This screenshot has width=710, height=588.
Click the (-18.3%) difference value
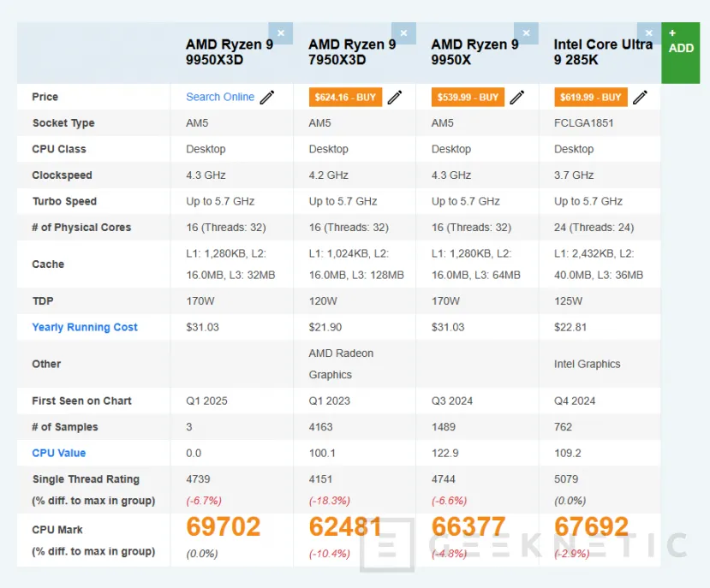(x=330, y=501)
